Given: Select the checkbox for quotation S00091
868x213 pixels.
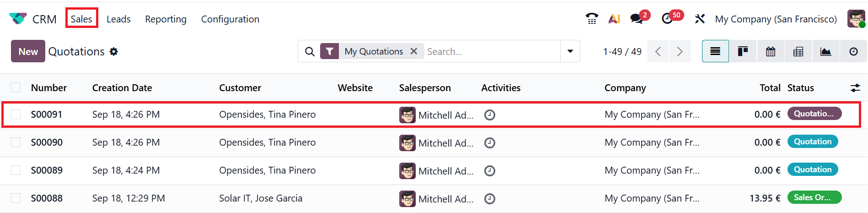Looking at the screenshot, I should pos(16,115).
